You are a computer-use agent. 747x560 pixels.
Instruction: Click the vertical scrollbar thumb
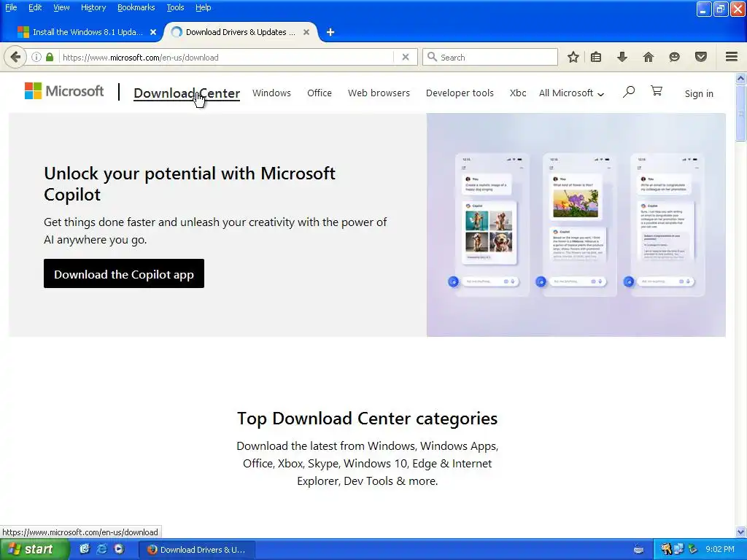741,113
